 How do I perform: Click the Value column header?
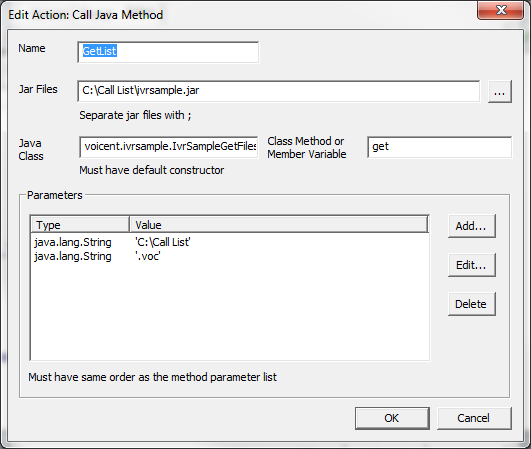tap(279, 225)
